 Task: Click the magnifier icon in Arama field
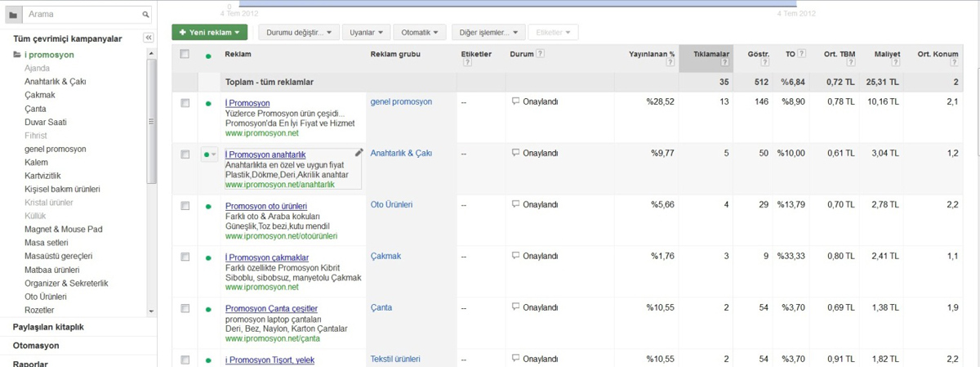[145, 15]
